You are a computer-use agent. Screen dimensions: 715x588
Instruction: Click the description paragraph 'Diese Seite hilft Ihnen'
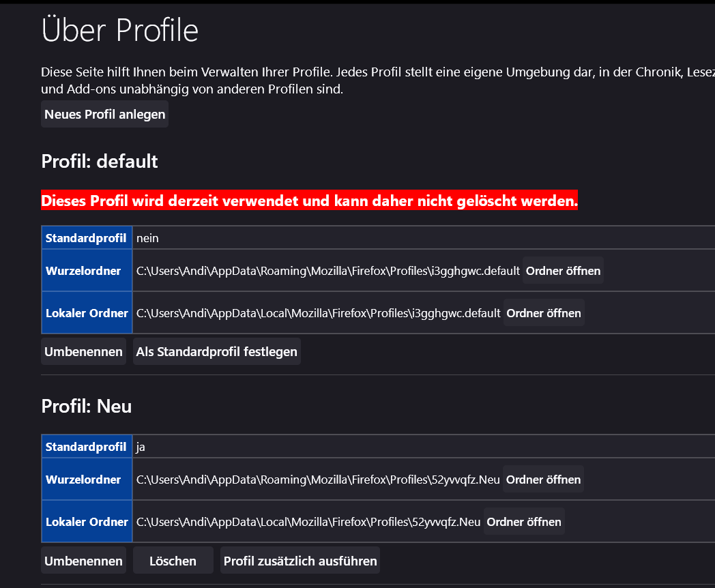click(x=378, y=80)
